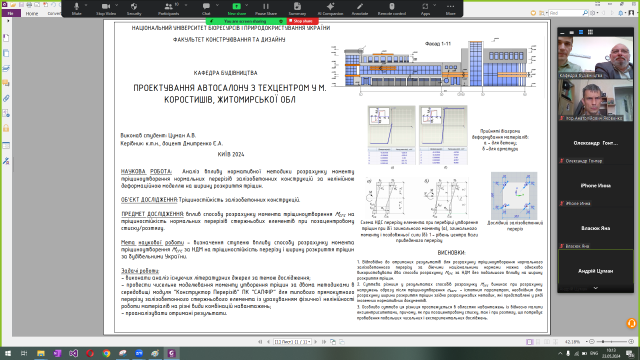Launch the AI Companion
The width and height of the screenshot is (640, 360).
(330, 8)
